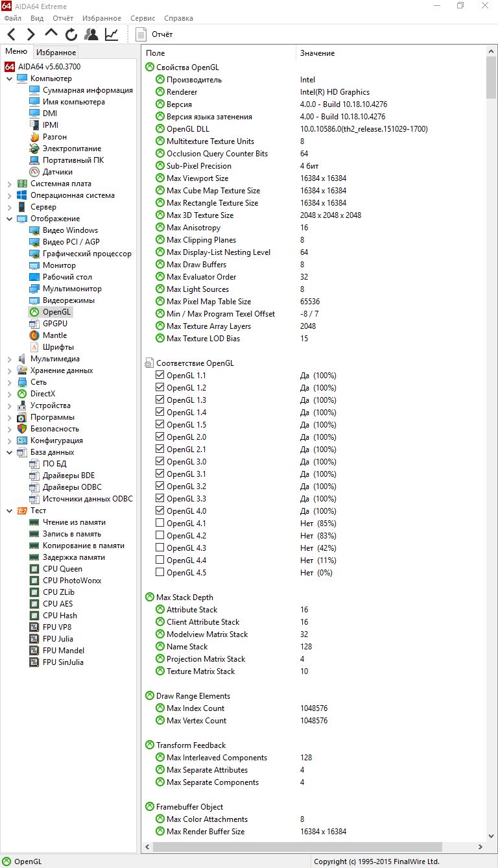Select the Mantle icon in tree

click(34, 335)
